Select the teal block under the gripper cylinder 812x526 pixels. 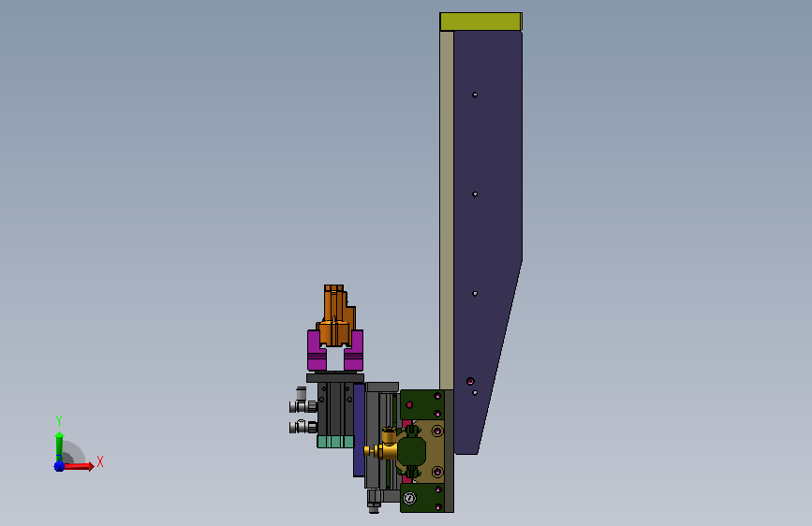(335, 442)
